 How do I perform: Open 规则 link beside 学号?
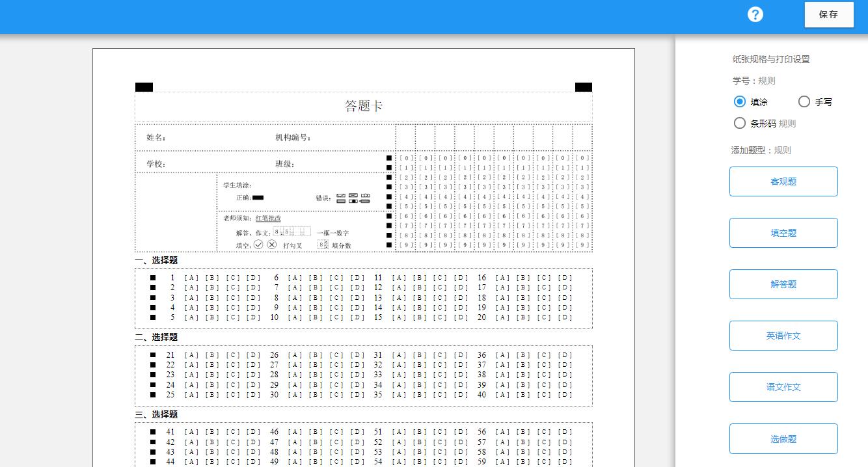(x=766, y=81)
